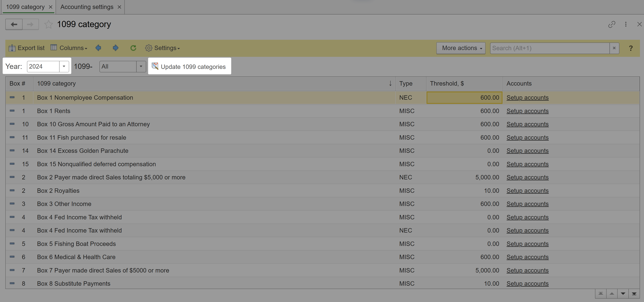
Task: Open the Columns menu
Action: [69, 48]
